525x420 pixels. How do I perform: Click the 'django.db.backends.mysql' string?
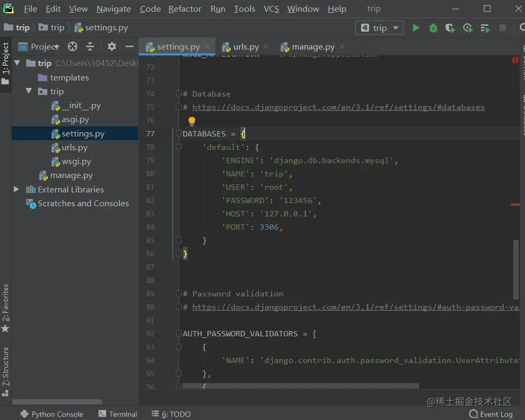pyautogui.click(x=331, y=160)
